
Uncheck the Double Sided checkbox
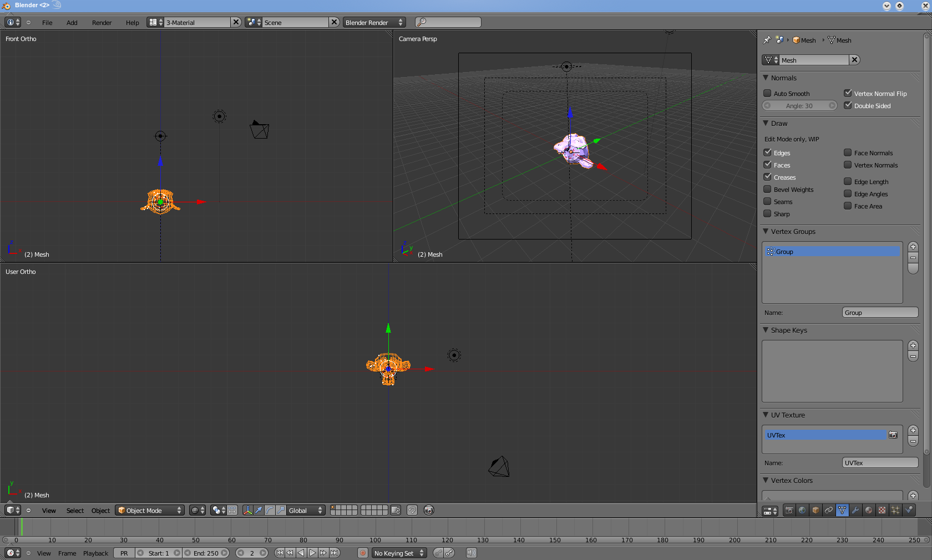pyautogui.click(x=848, y=105)
